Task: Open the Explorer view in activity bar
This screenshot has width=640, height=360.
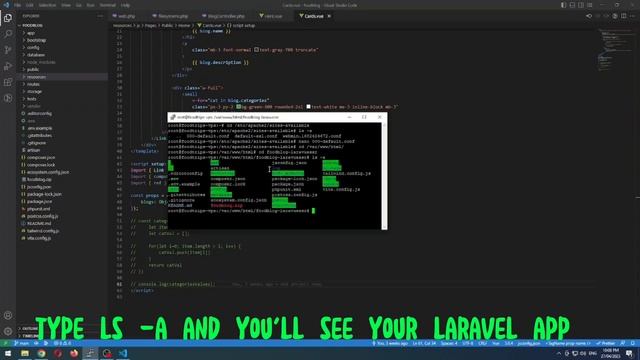Action: pos(8,18)
